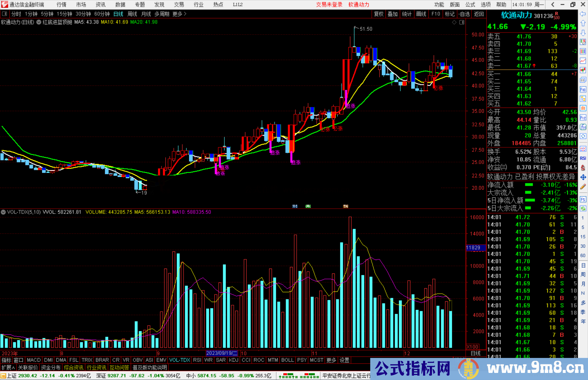Click the candlestick chart icon in sidebar
The image size is (588, 380).
coord(583,70)
